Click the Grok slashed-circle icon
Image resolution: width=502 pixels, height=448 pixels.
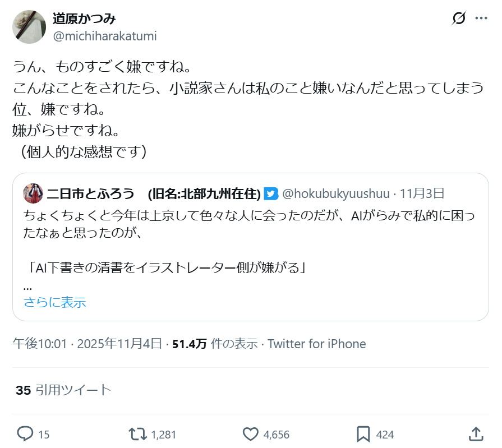458,19
